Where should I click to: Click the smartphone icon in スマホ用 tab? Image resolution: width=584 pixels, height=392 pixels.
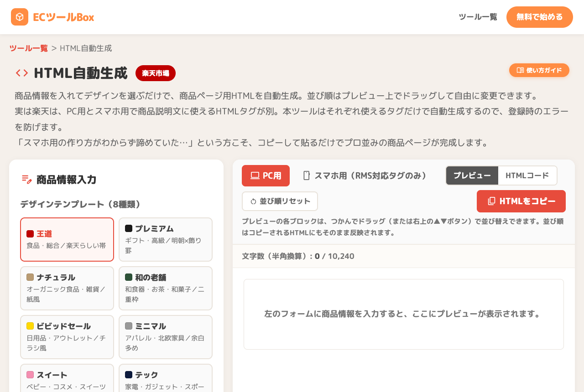coord(307,175)
